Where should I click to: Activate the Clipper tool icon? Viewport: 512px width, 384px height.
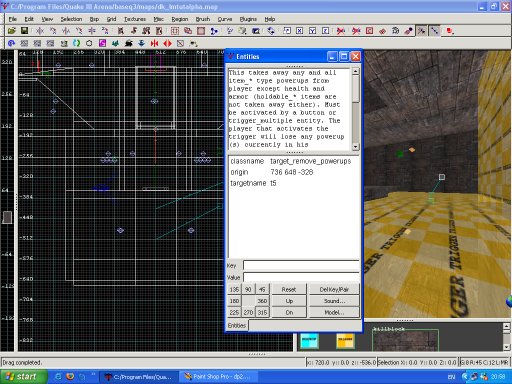pyautogui.click(x=214, y=31)
